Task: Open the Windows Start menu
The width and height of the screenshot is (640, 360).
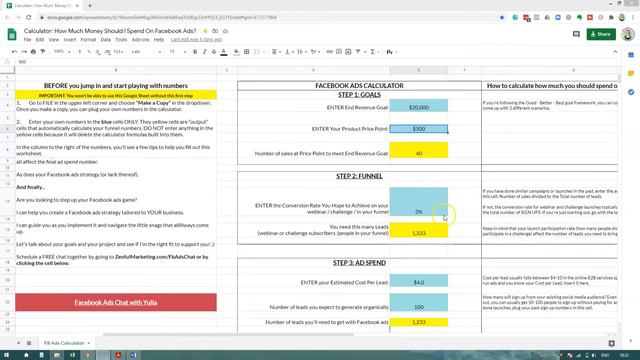Action: coord(7,355)
